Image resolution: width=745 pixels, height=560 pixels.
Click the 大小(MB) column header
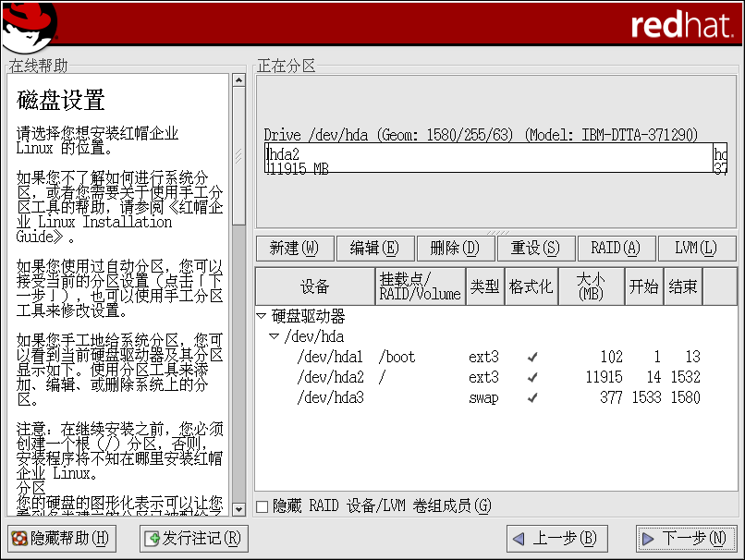(591, 286)
